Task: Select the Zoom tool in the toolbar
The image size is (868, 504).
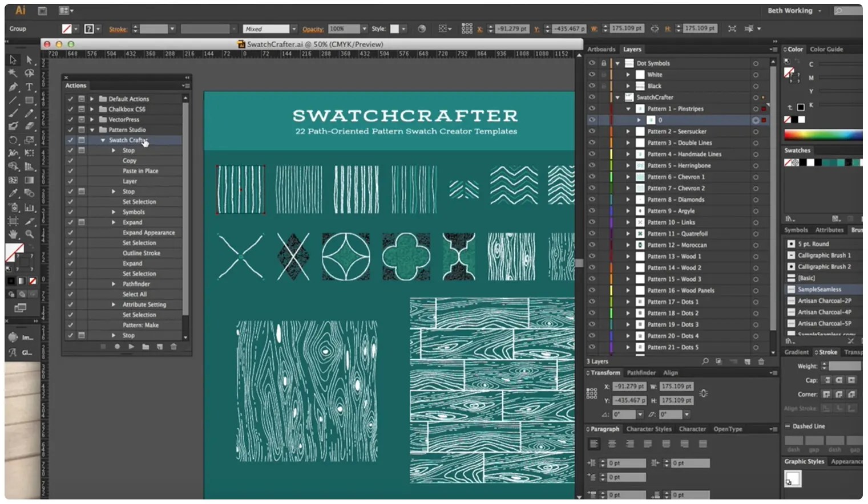Action: 29,233
